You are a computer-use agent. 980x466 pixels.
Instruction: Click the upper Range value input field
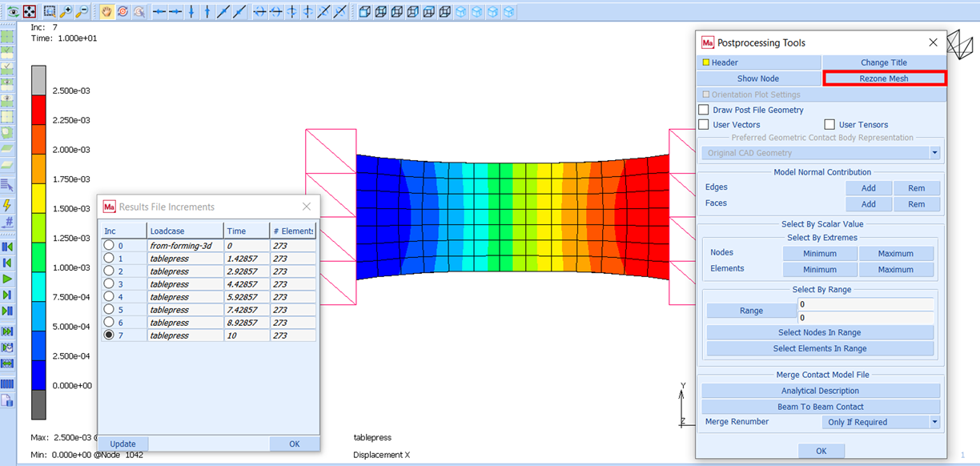pyautogui.click(x=866, y=304)
